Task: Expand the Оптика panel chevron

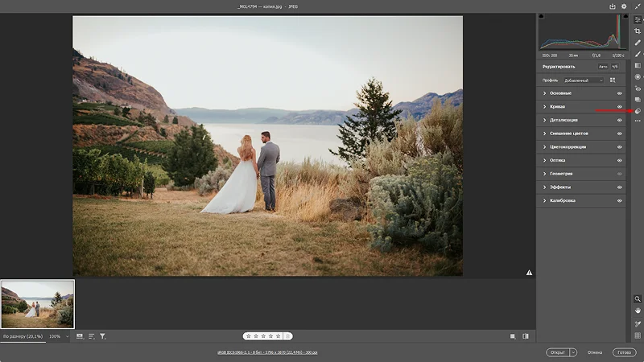Action: coord(545,160)
